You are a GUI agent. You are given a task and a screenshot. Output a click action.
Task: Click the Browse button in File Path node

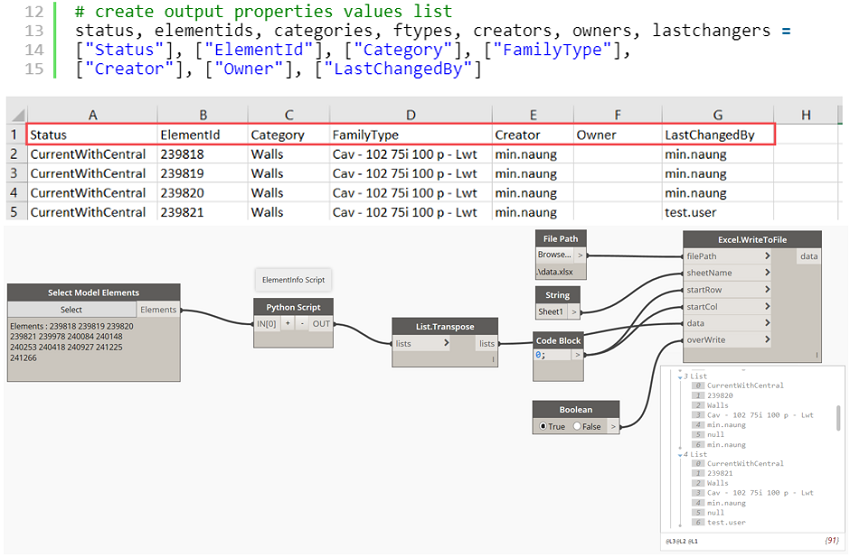pyautogui.click(x=553, y=255)
